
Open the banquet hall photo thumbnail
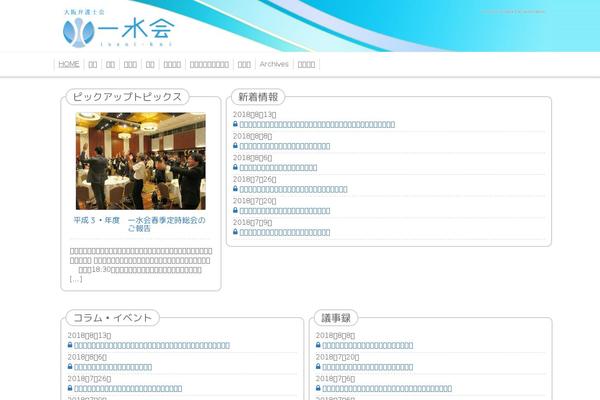140,161
